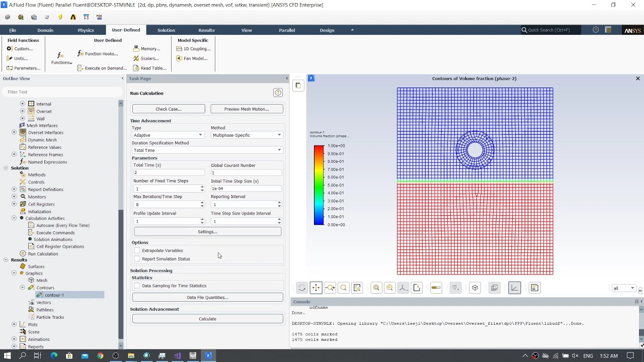Click Preview Mesh Motion button

[x=247, y=109]
